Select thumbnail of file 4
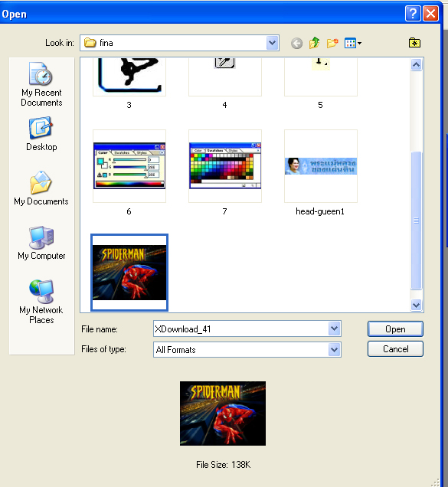 coord(225,77)
